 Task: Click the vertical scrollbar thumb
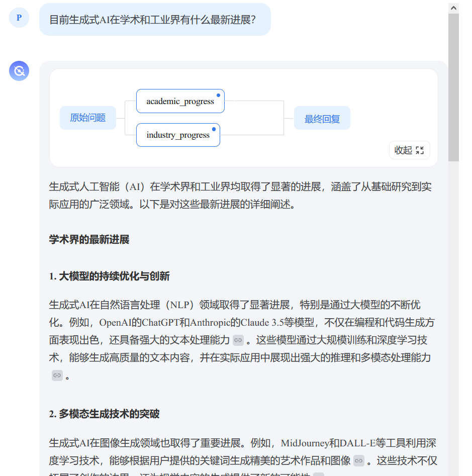pos(453,87)
